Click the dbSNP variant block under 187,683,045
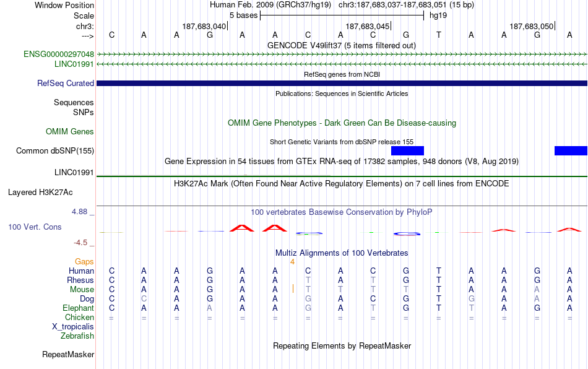 (407, 150)
